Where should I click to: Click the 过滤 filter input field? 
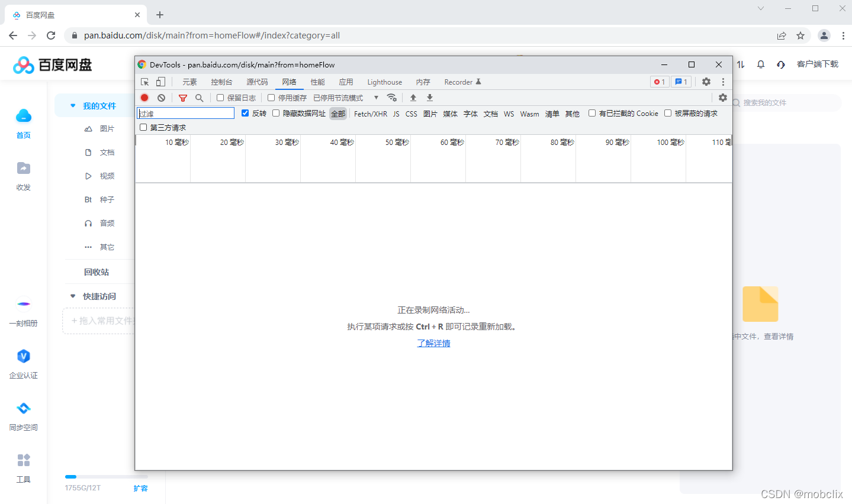(x=186, y=113)
